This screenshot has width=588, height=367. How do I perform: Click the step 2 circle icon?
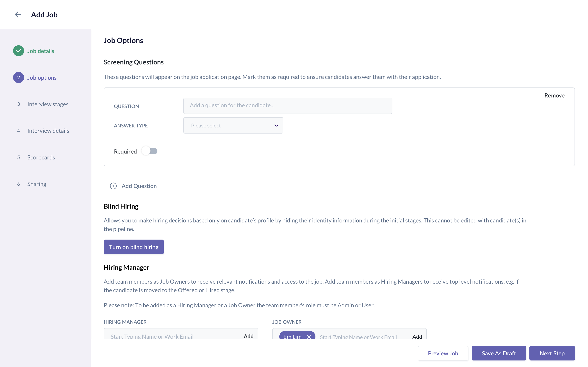pyautogui.click(x=18, y=78)
